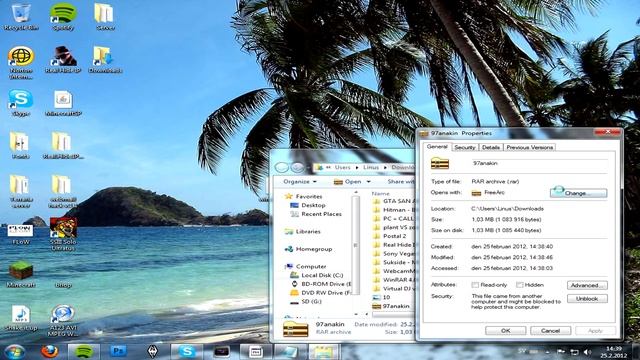Open the Skyrim icon in the taskbar
640x360 pixels.
point(153,351)
